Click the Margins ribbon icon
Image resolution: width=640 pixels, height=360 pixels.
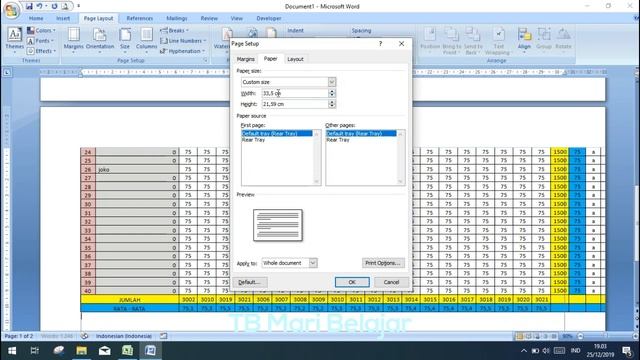tap(73, 40)
